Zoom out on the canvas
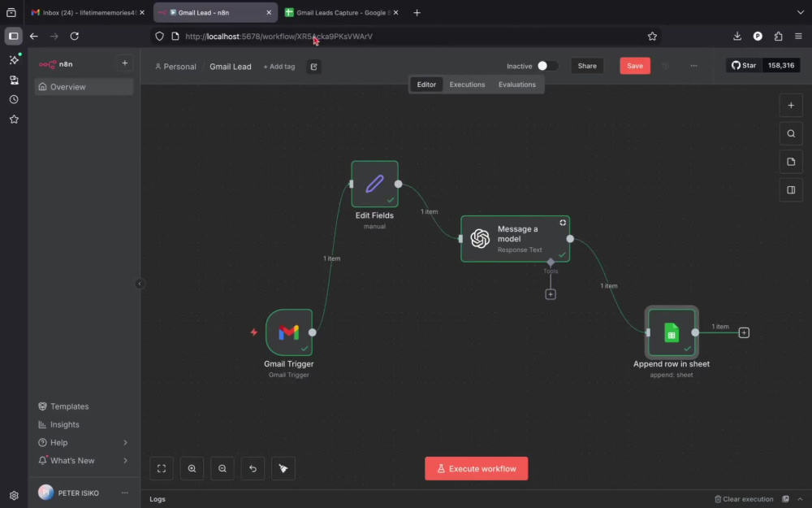The height and width of the screenshot is (508, 812). [222, 469]
